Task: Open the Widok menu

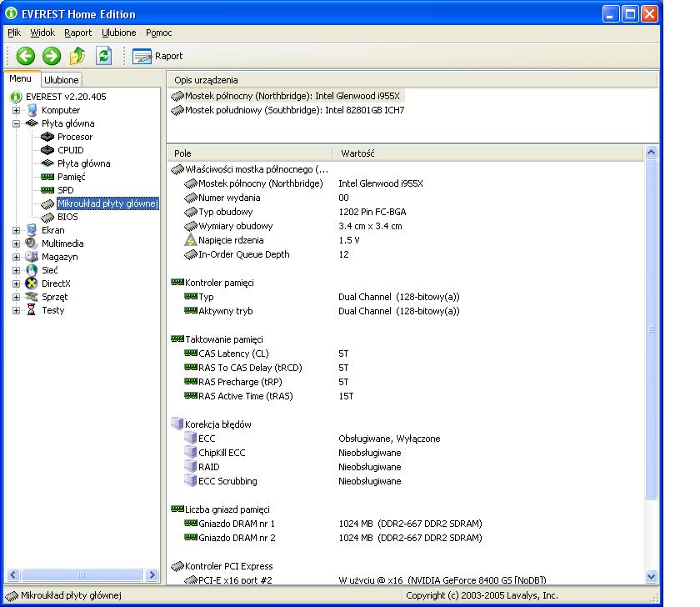Action: tap(42, 33)
